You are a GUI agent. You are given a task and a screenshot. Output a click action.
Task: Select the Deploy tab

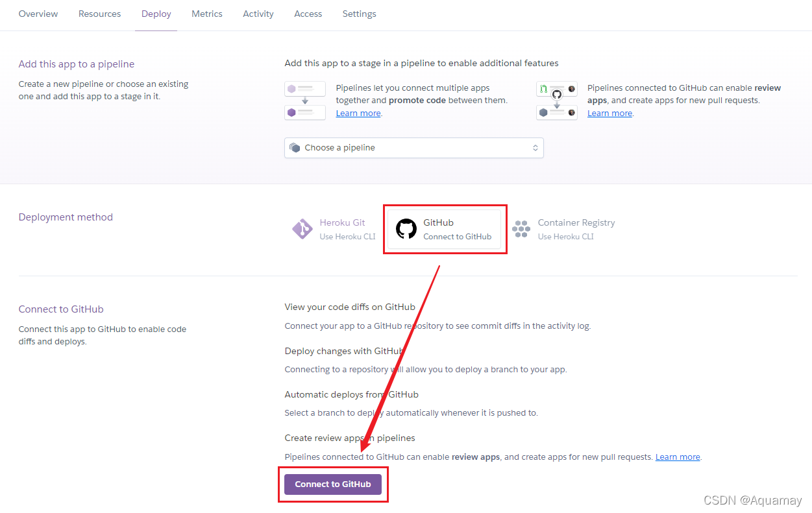156,14
